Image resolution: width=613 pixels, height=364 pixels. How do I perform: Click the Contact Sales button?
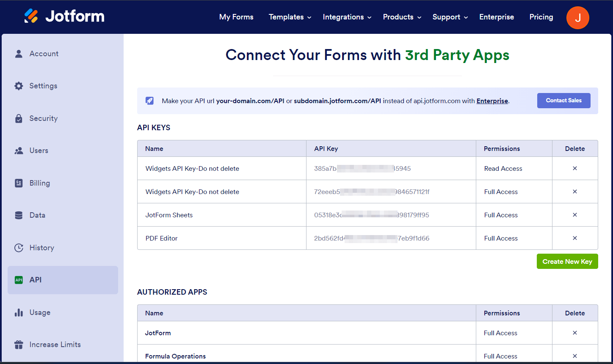(563, 101)
